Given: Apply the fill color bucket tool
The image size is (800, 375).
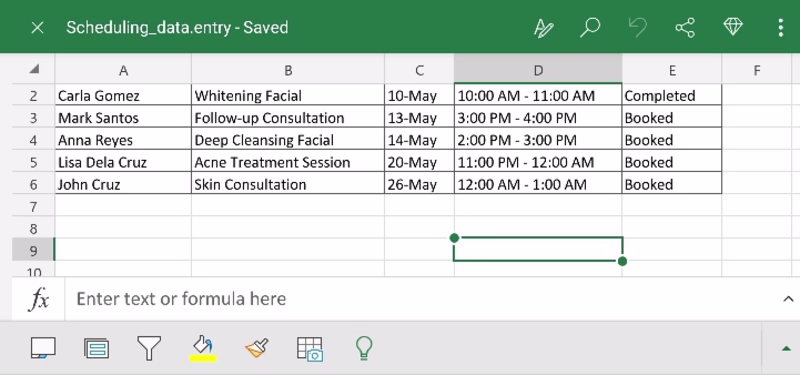Looking at the screenshot, I should coord(203,345).
